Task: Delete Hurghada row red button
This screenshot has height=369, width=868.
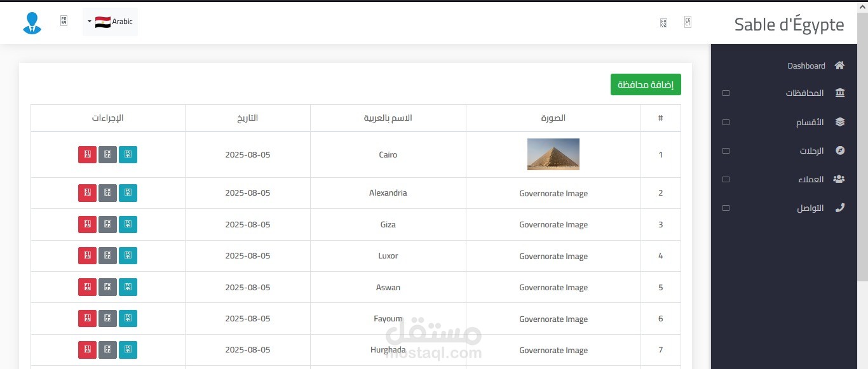Action: point(87,350)
